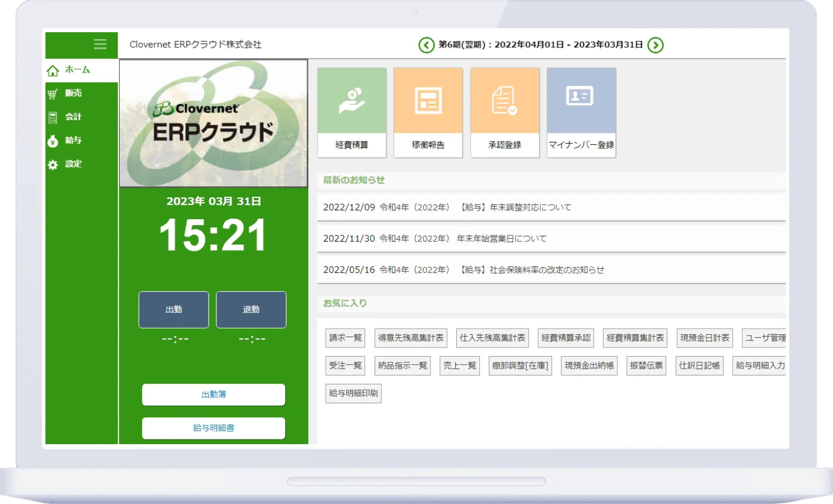Image resolution: width=833 pixels, height=504 pixels.
Task: Open favorite 受注一覧
Action: pyautogui.click(x=346, y=365)
